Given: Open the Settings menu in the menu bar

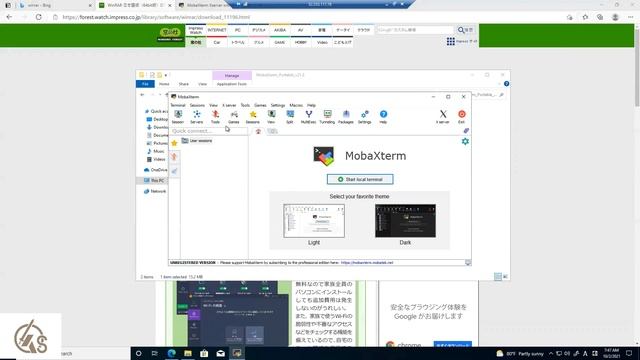Looking at the screenshot, I should pyautogui.click(x=278, y=105).
